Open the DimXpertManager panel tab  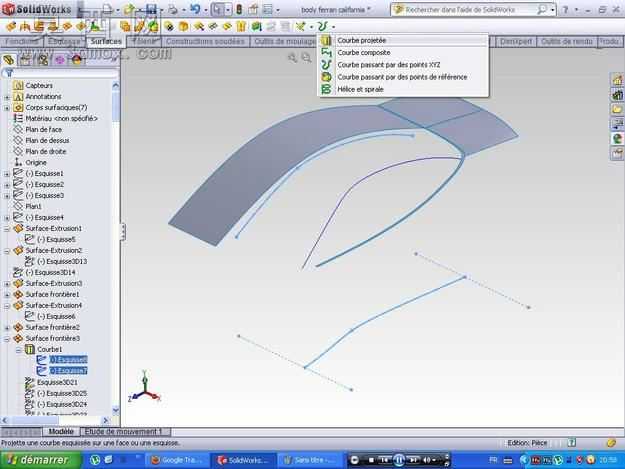(x=60, y=60)
